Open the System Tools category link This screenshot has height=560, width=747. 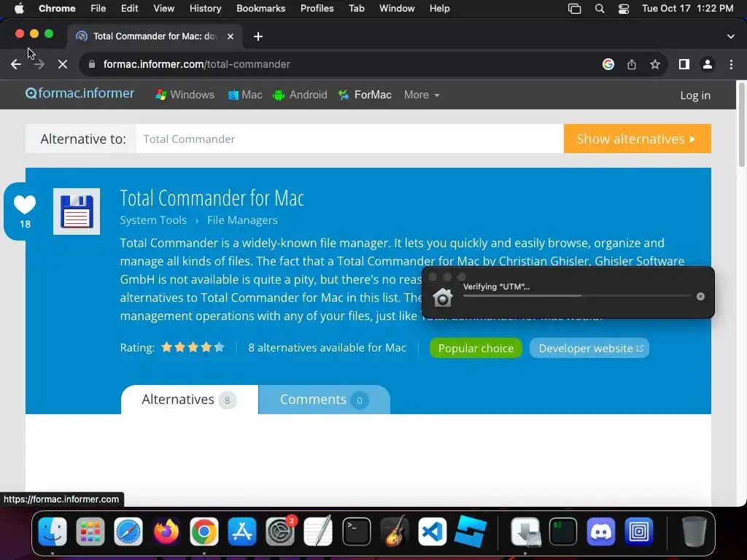[x=153, y=220]
